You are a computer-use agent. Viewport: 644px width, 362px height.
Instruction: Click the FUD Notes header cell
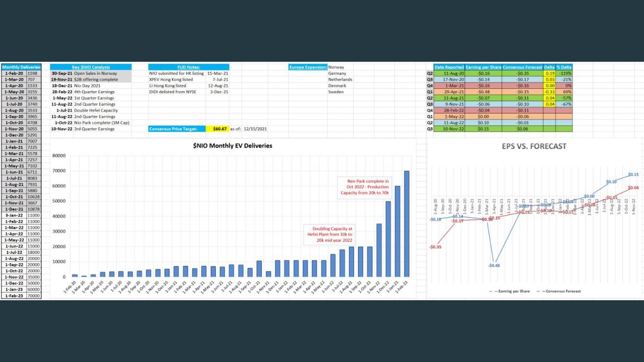coord(188,67)
